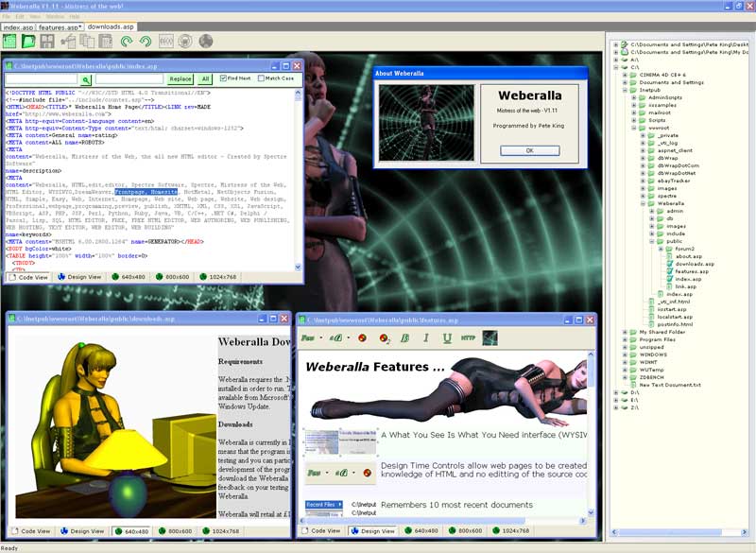
Task: Click the Cut toolbar icon
Action: click(x=68, y=42)
